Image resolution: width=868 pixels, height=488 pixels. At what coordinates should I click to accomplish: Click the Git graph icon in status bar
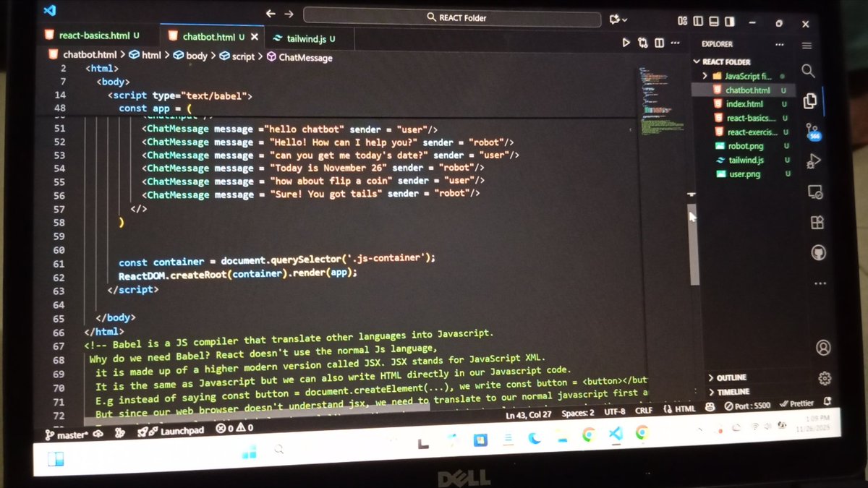pos(120,432)
